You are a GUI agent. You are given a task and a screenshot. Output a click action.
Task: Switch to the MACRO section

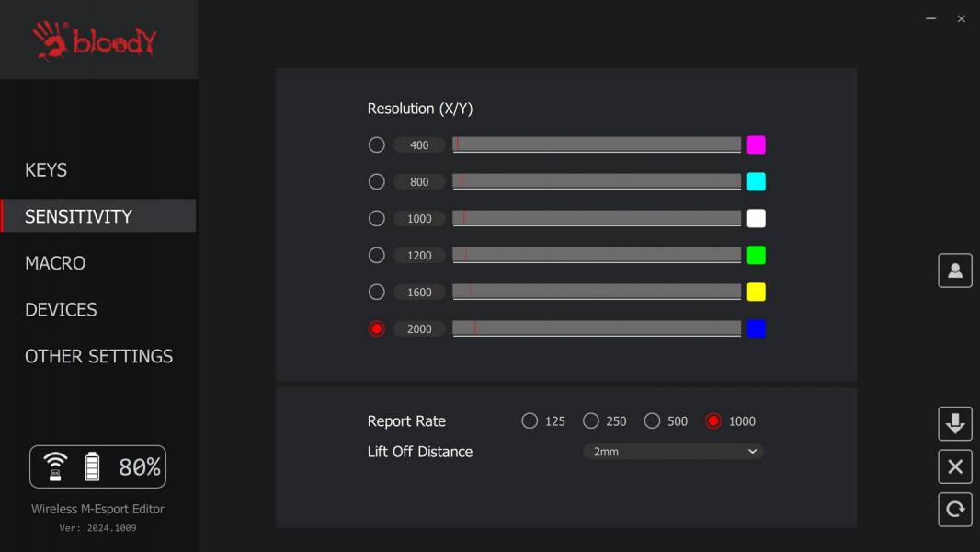[55, 263]
